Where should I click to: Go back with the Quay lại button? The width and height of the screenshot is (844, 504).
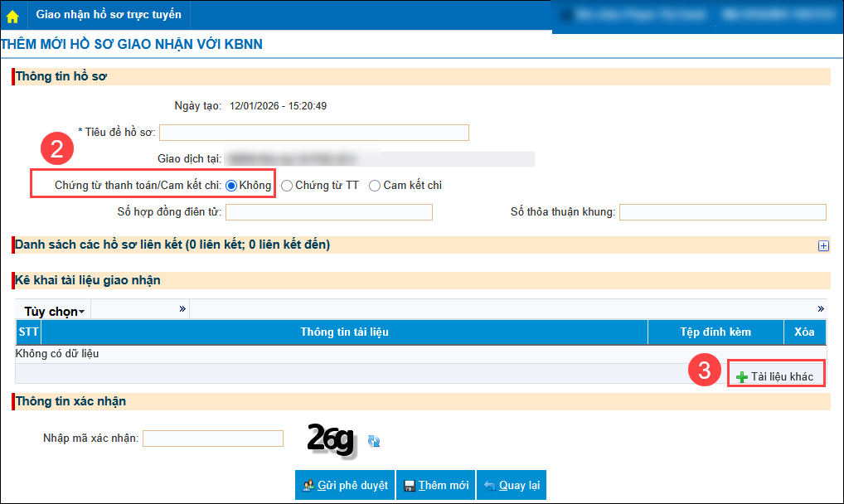click(512, 485)
